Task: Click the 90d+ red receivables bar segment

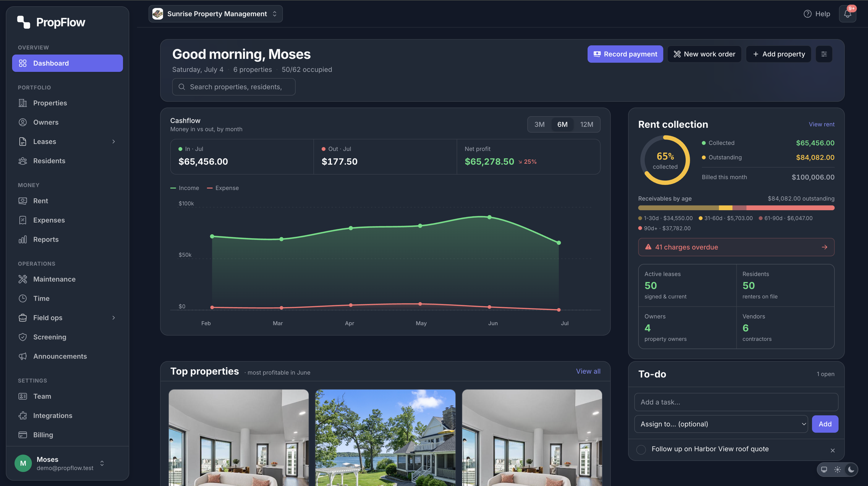Action: [x=790, y=208]
